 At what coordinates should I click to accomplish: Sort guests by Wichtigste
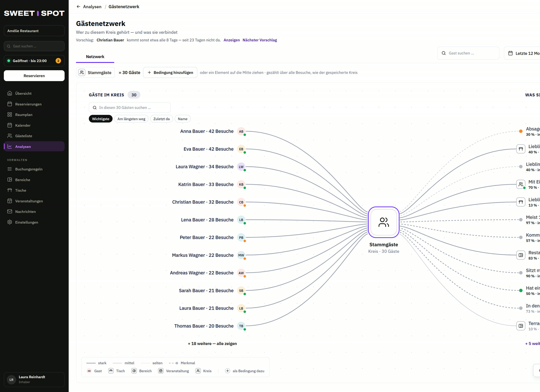point(100,119)
